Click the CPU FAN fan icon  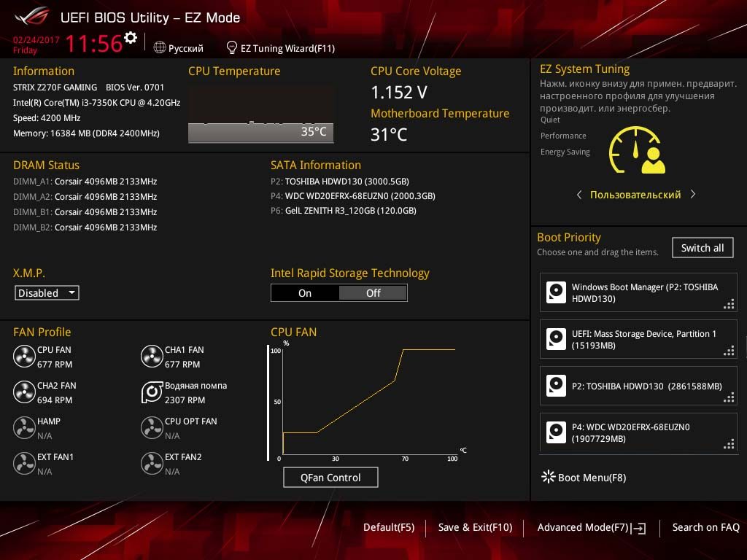pos(24,357)
